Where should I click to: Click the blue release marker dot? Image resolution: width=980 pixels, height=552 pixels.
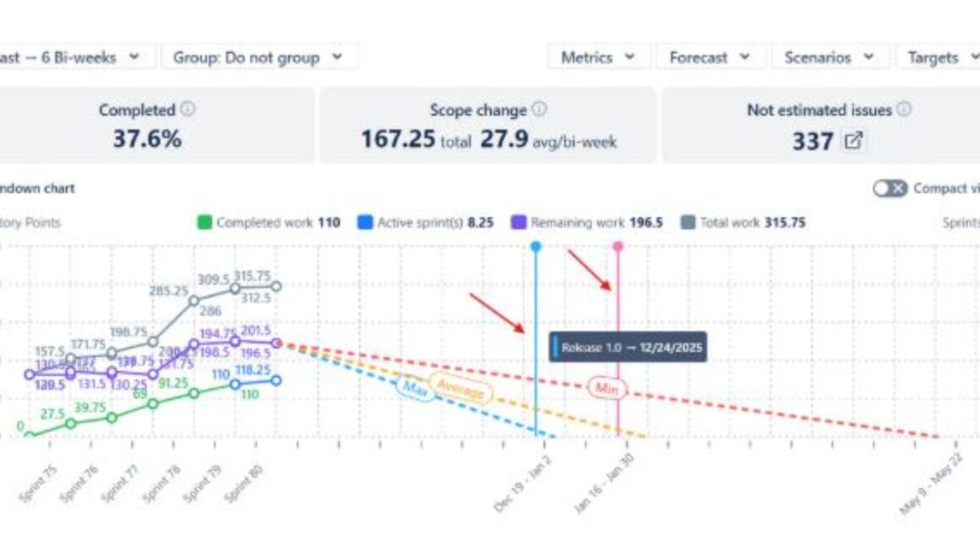(x=536, y=247)
